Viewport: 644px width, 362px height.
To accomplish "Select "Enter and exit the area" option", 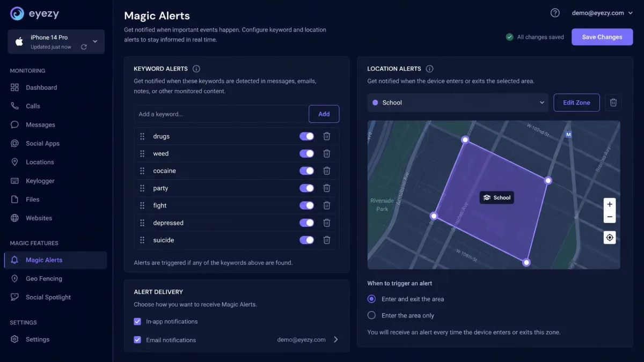I will tap(371, 299).
